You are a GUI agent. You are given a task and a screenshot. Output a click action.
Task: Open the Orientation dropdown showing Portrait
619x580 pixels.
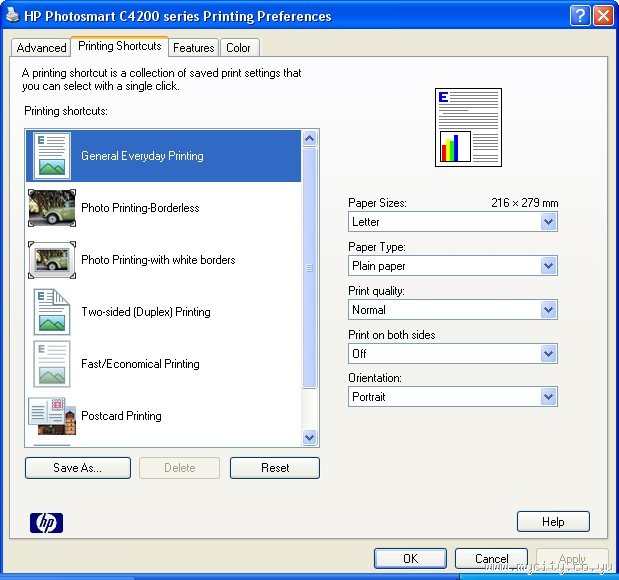(x=453, y=396)
